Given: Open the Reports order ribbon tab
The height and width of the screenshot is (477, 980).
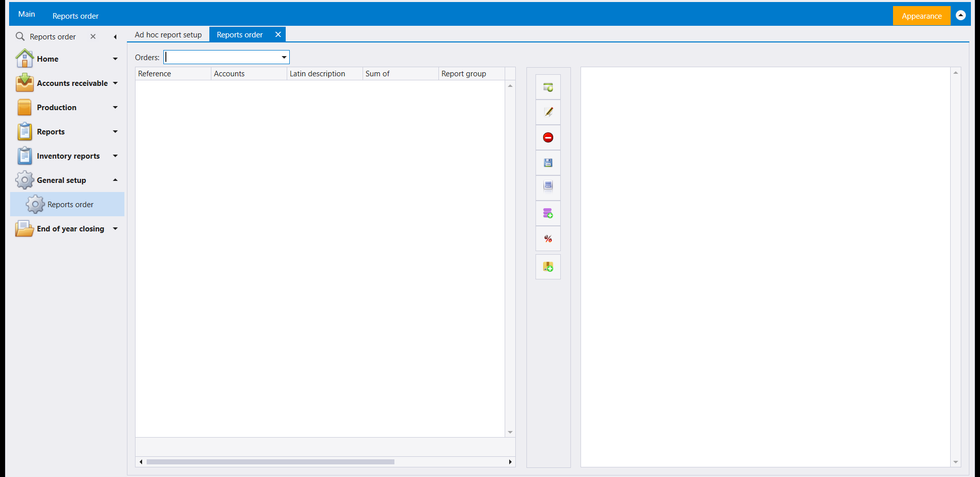Looking at the screenshot, I should (x=75, y=16).
